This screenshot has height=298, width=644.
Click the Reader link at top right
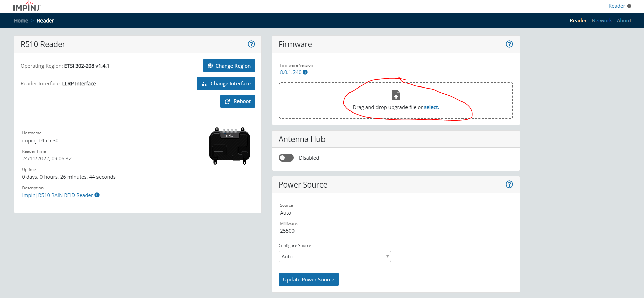point(617,6)
